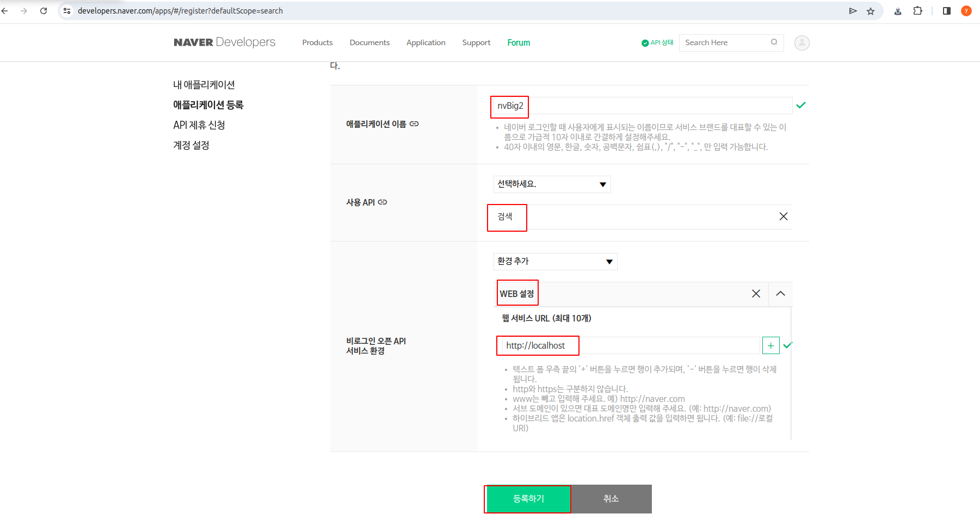The height and width of the screenshot is (520, 980).
Task: Click the 웹 서비스 URL (최대 10개) label
Action: click(546, 318)
